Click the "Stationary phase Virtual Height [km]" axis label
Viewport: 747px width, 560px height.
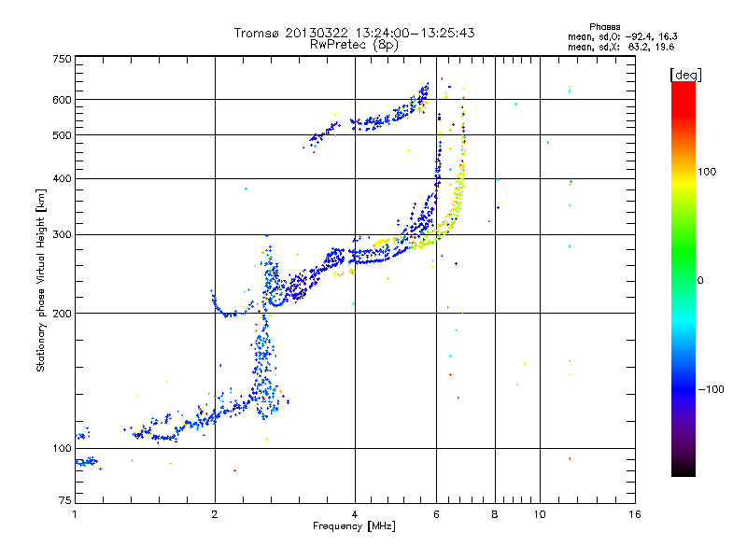coord(41,281)
